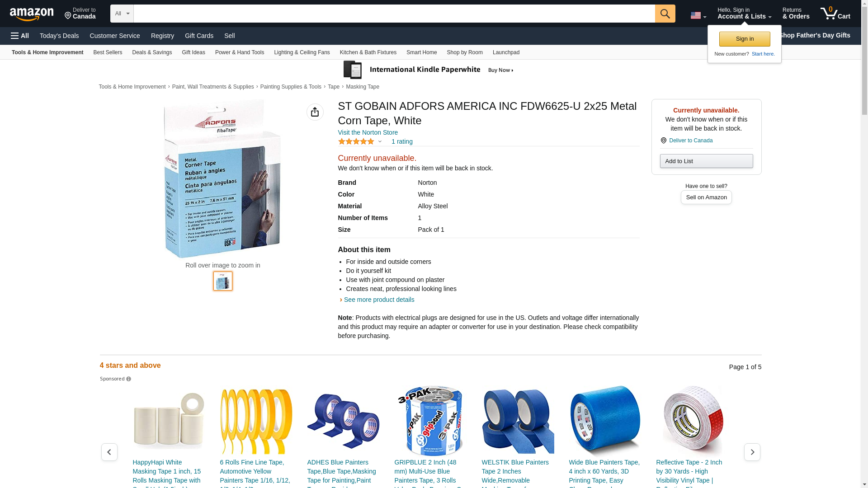See more product details link
Viewport: 868px width, 488px height.
(x=379, y=300)
